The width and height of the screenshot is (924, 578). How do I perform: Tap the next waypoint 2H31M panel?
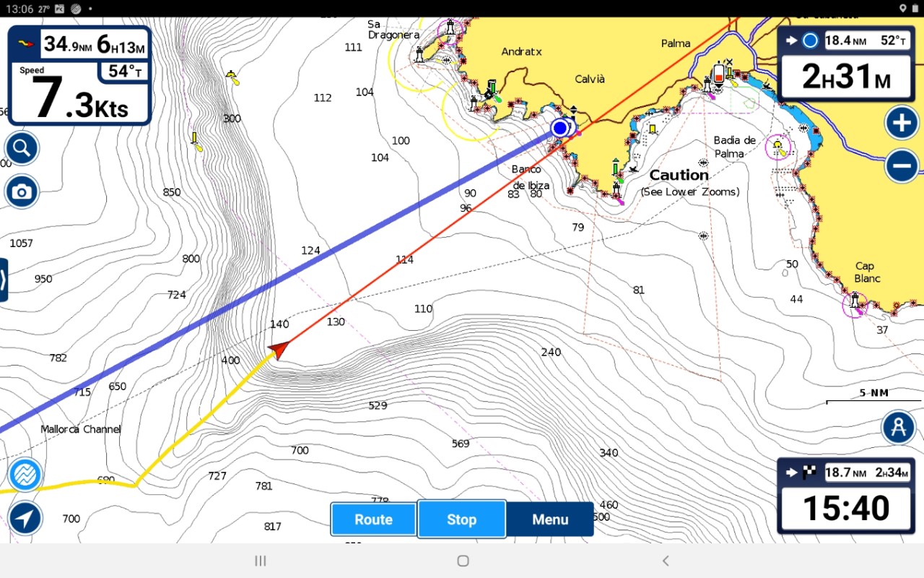coord(846,76)
